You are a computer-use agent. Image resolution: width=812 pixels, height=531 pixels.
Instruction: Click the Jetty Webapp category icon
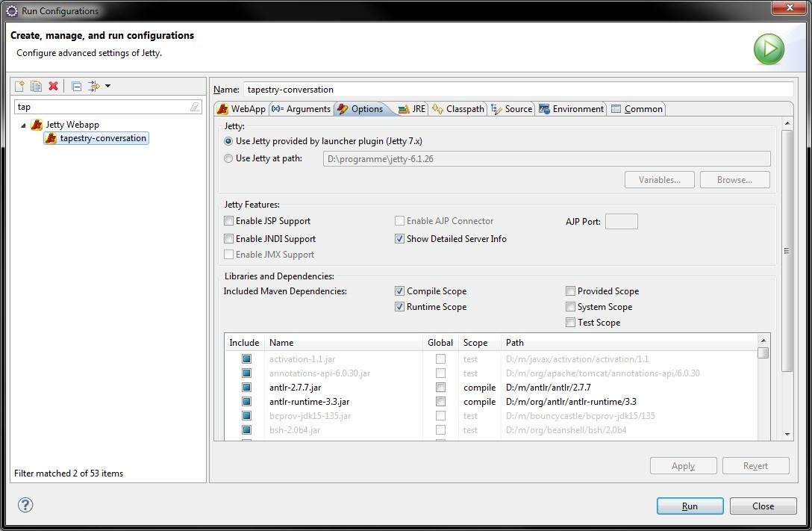tap(36, 124)
